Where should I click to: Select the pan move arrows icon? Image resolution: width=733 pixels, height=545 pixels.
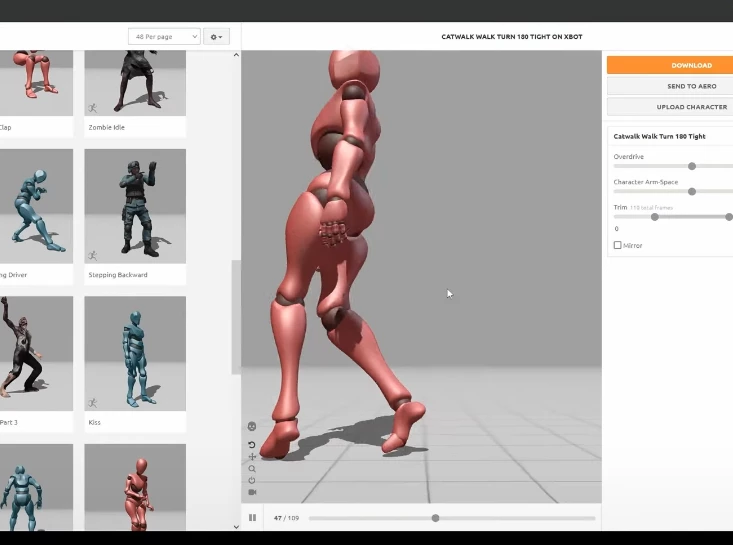[x=252, y=457]
